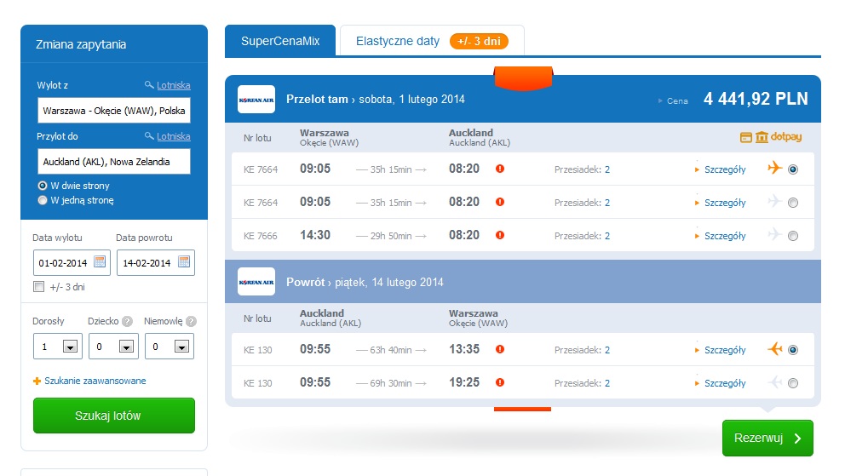
Task: Switch to the Elastyczne daty tab
Action: (398, 41)
